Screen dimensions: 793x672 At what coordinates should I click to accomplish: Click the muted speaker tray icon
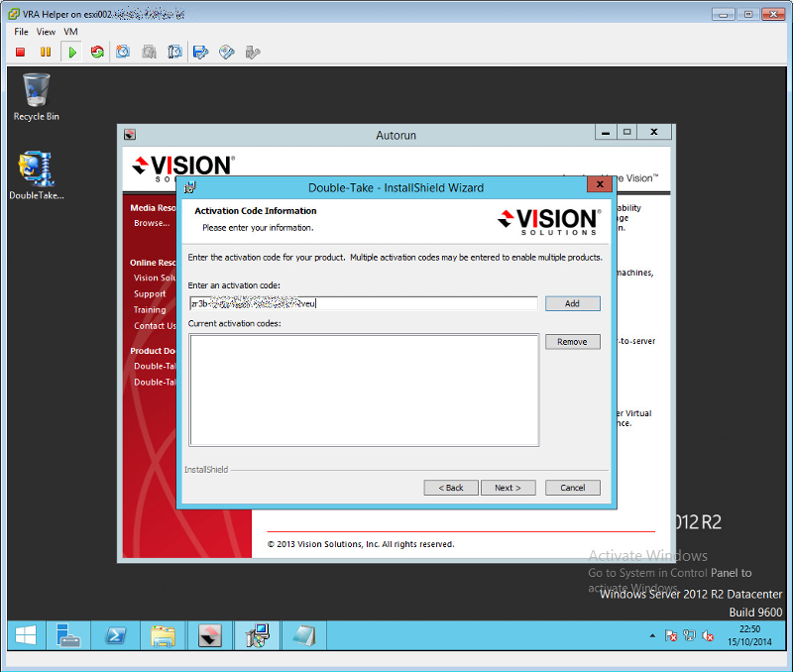coord(708,635)
